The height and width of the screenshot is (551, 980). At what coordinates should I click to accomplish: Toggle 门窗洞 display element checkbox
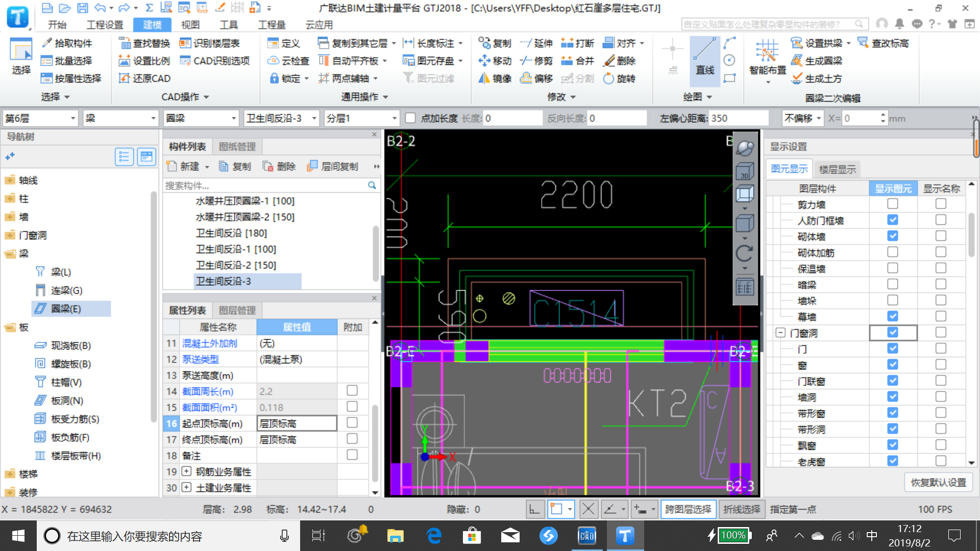[x=892, y=332]
